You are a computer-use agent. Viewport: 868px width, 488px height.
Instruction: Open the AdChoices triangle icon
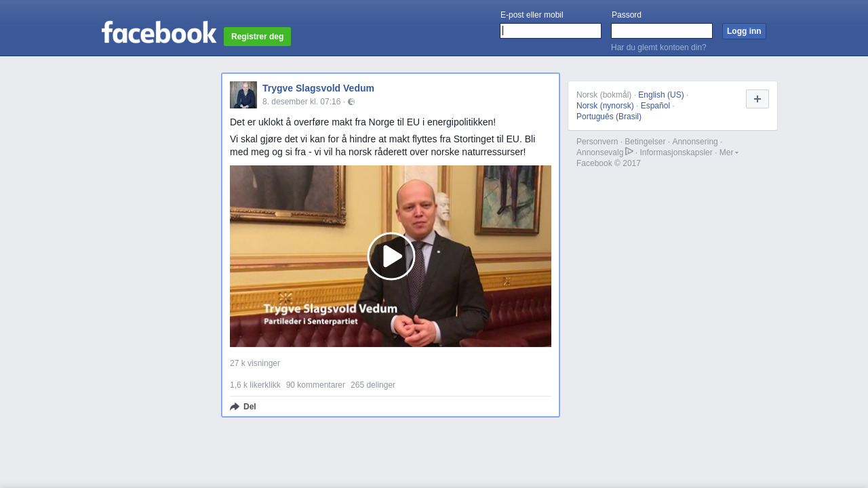tap(629, 152)
